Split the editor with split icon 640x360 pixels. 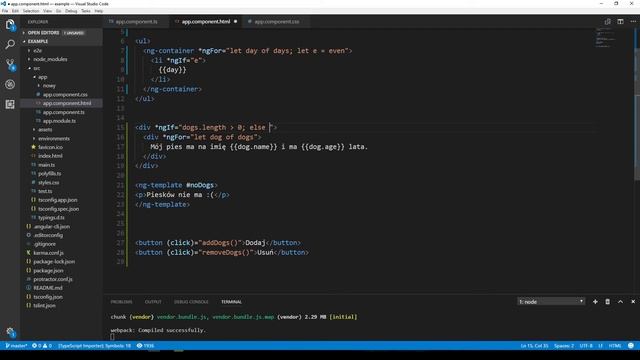620,22
